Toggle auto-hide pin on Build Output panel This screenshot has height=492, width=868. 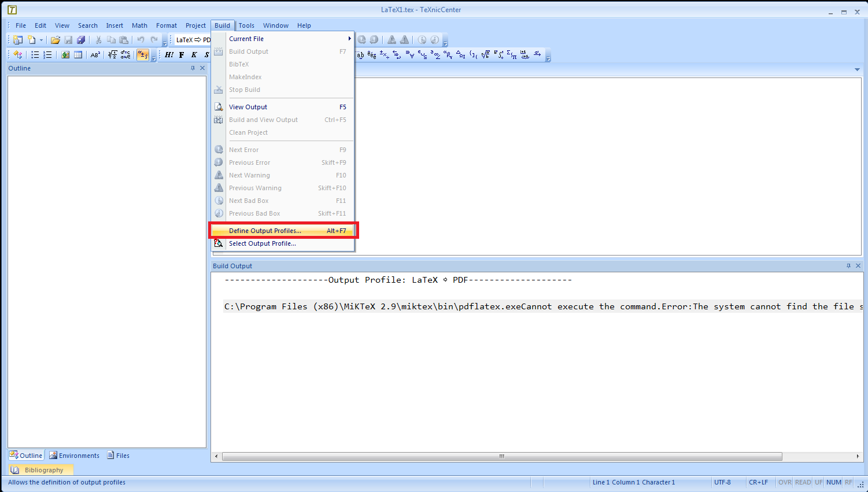(x=848, y=266)
